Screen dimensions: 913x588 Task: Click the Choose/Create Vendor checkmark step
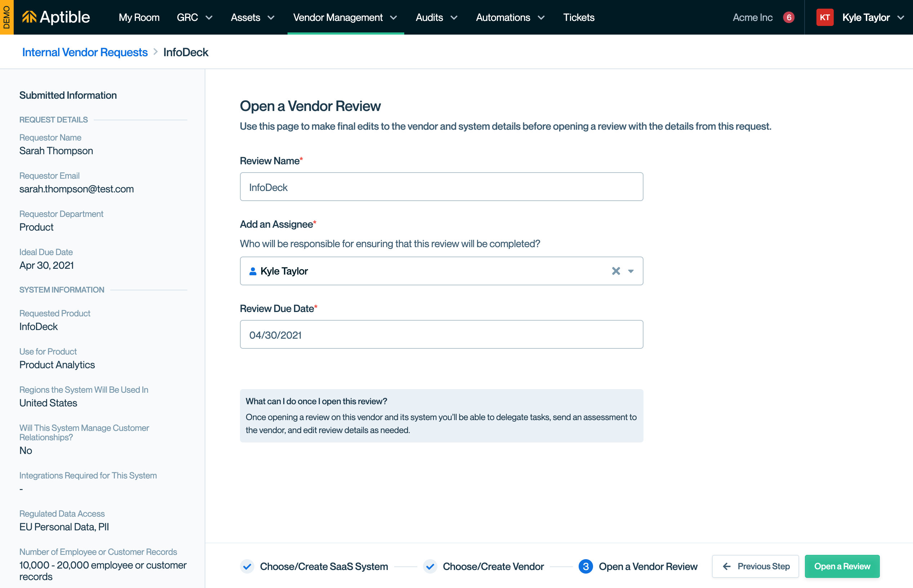(x=430, y=566)
